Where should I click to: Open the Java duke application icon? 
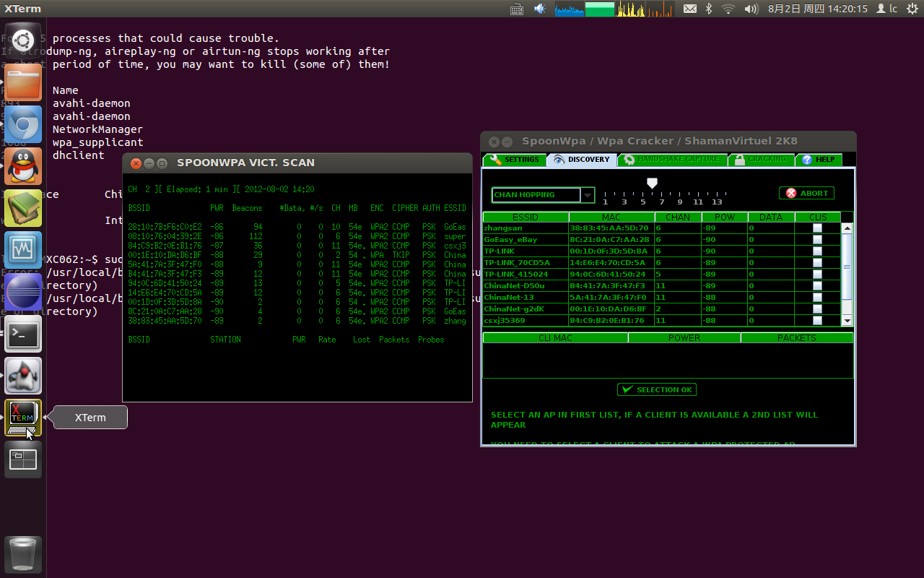[x=23, y=376]
